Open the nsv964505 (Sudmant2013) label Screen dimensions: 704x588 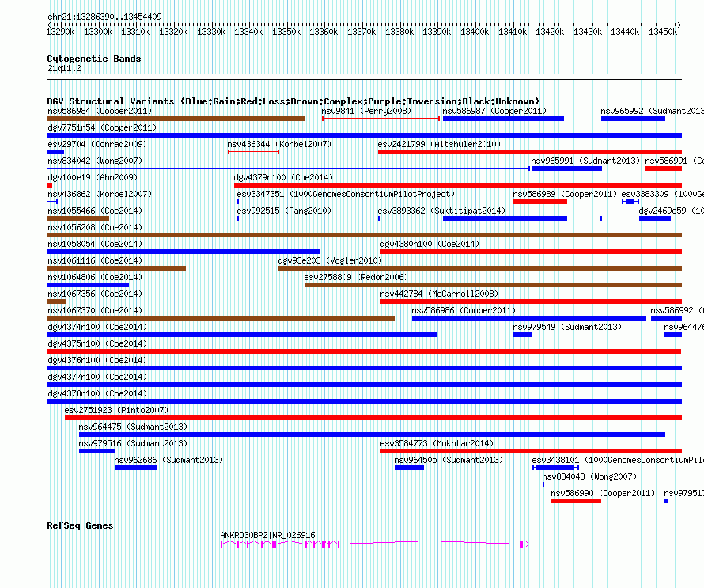point(449,460)
